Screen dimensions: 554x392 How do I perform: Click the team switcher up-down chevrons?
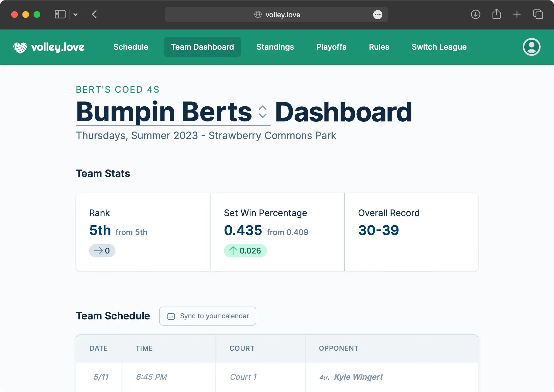coord(262,112)
